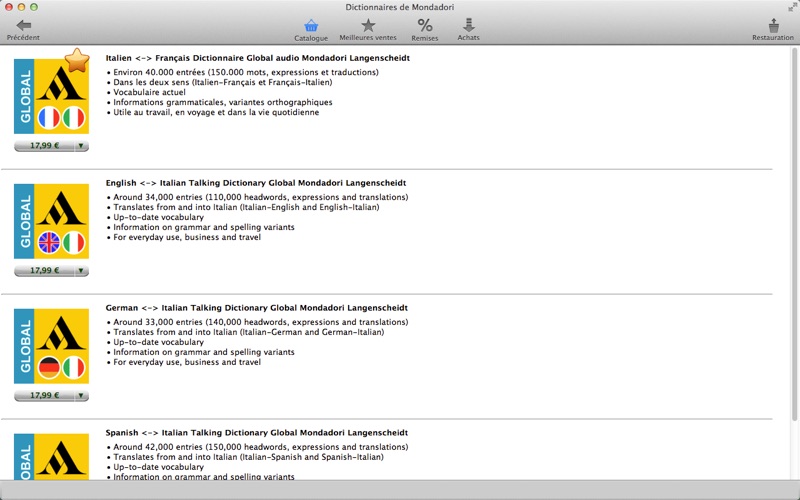
Task: Click German flag on German-Italian cover
Action: click(x=49, y=368)
